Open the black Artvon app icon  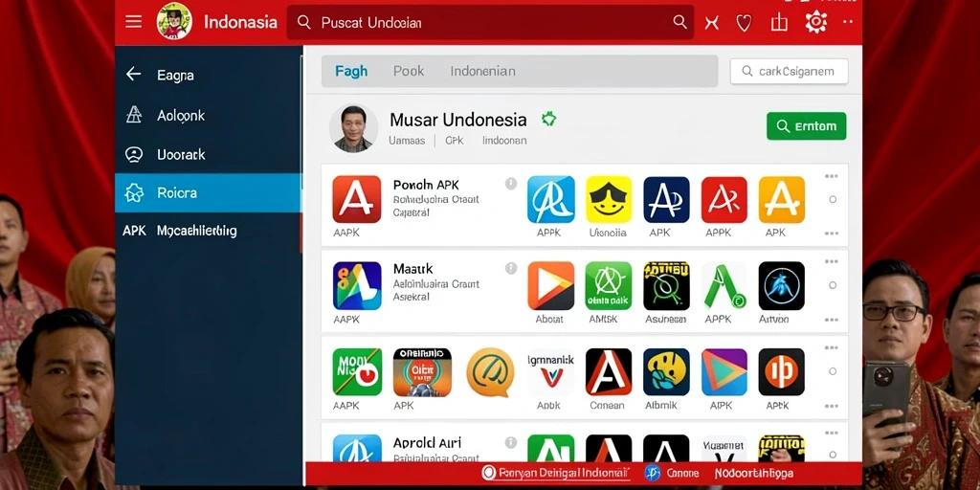pos(781,285)
